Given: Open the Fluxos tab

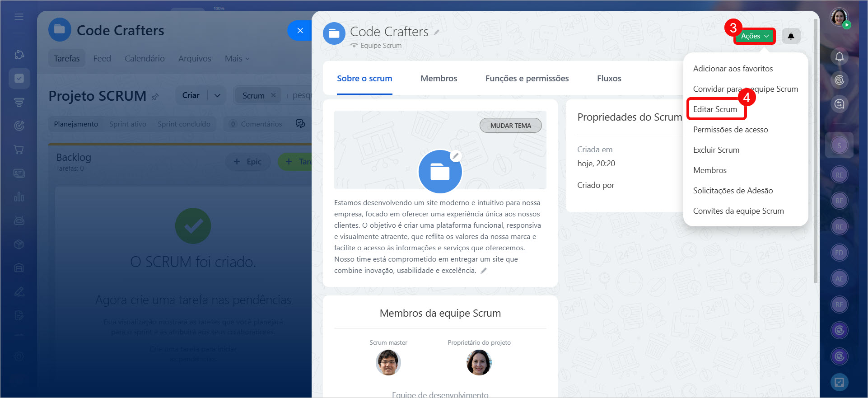Looking at the screenshot, I should [609, 78].
